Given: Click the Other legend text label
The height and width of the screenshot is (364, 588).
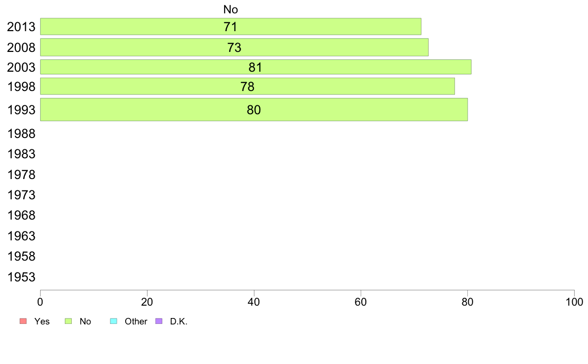Looking at the screenshot, I should pos(136,321).
